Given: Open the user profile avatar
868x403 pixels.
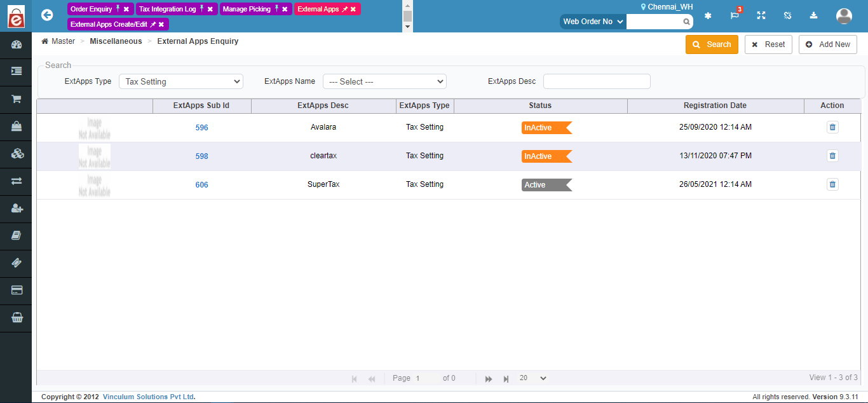Looking at the screenshot, I should (x=844, y=16).
